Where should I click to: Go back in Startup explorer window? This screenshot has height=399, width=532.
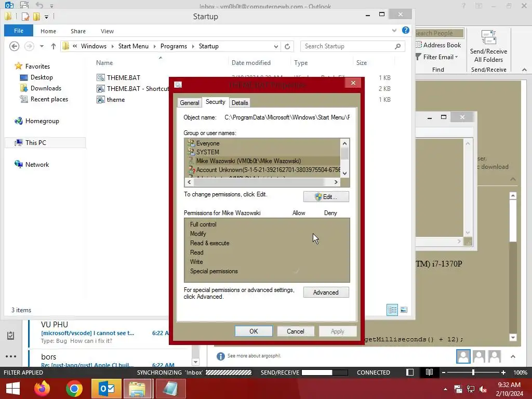[14, 46]
